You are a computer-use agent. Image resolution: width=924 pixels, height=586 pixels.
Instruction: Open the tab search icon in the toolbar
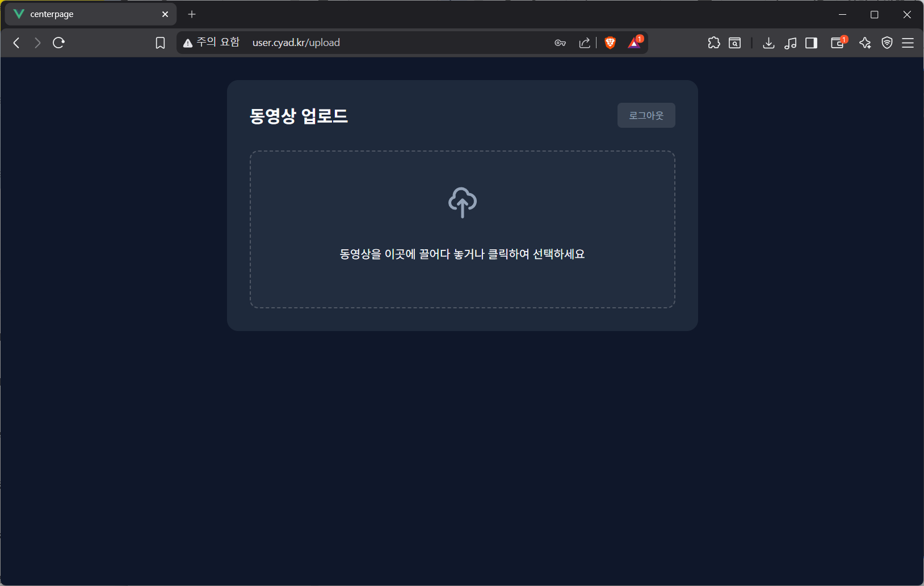[734, 43]
